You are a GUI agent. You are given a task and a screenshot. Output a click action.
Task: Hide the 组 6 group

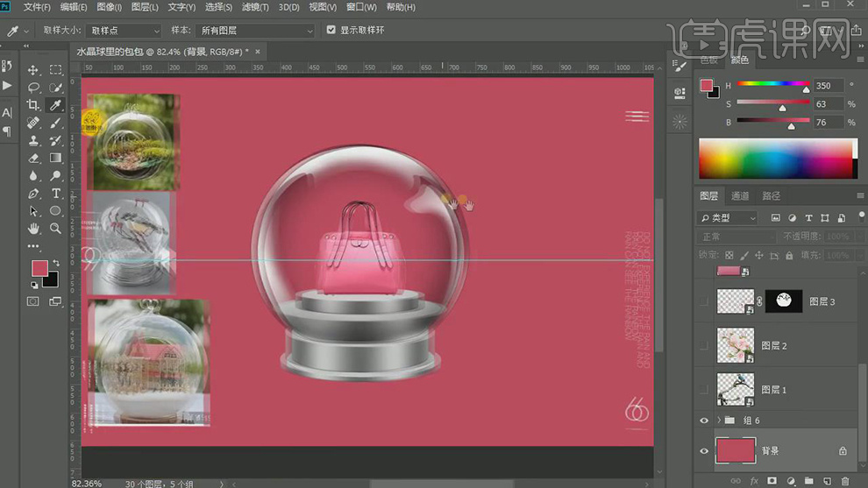pyautogui.click(x=704, y=421)
